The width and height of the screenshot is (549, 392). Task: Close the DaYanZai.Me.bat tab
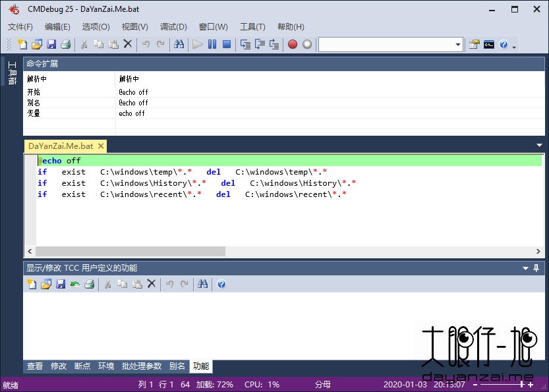point(101,146)
